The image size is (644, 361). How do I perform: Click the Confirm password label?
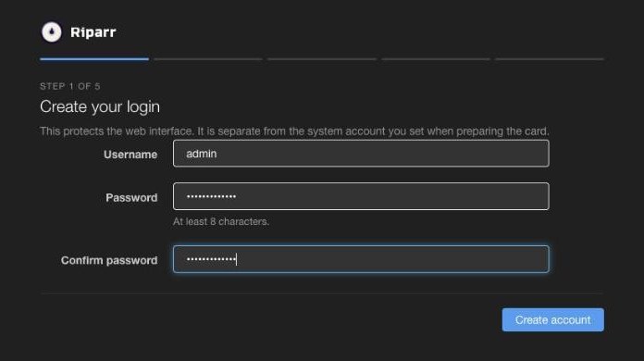[x=109, y=260]
